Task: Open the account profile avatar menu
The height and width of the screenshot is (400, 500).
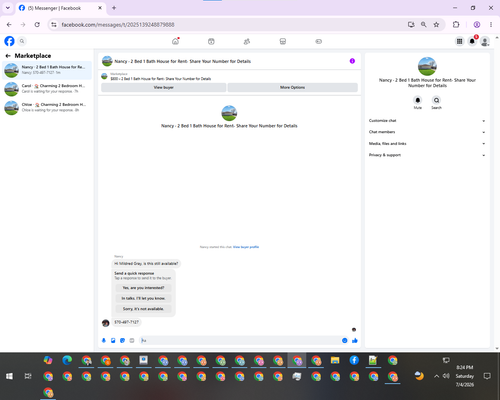Action: (485, 41)
